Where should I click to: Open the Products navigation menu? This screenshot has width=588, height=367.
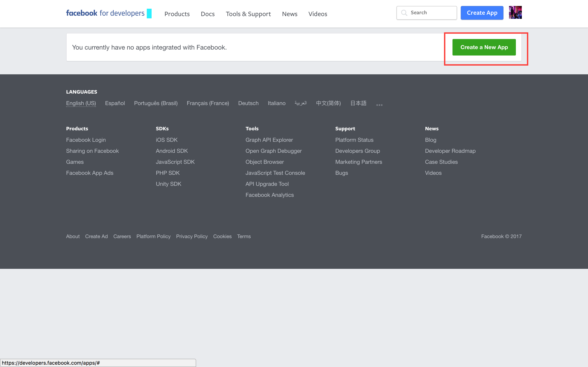click(x=177, y=14)
